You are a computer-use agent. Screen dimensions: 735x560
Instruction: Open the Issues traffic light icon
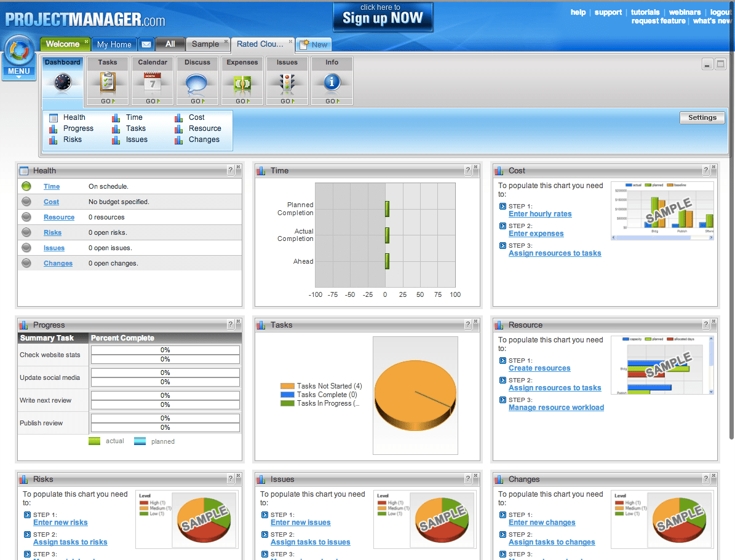point(287,82)
